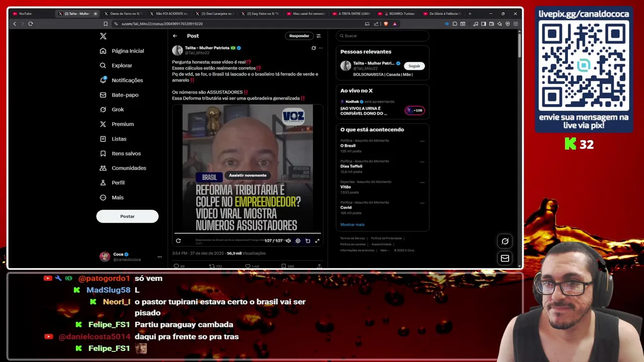644x362 pixels.
Task: Click the Perfil person icon
Action: click(x=103, y=183)
